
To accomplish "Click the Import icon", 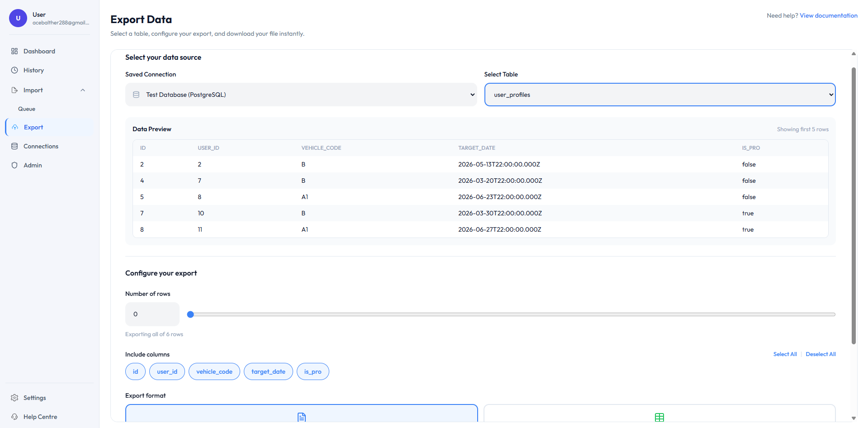I will tap(15, 90).
